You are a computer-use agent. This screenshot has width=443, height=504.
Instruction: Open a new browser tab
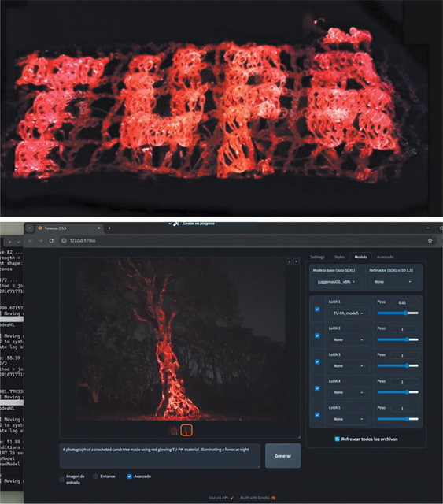tap(109, 228)
